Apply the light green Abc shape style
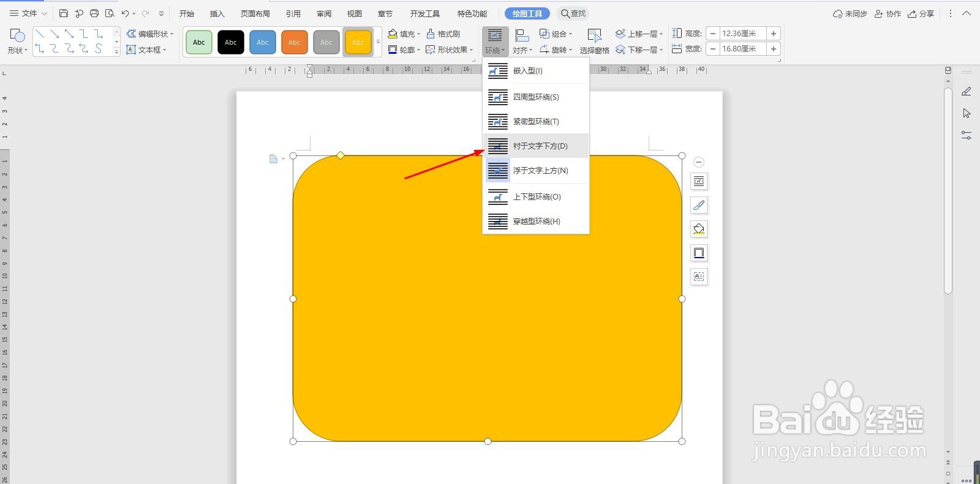The width and height of the screenshot is (980, 484). (199, 42)
